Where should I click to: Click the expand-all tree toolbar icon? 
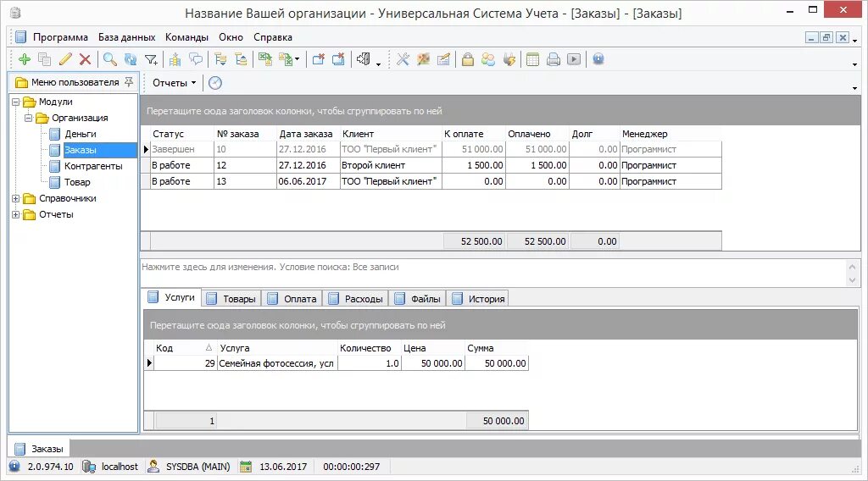click(220, 59)
